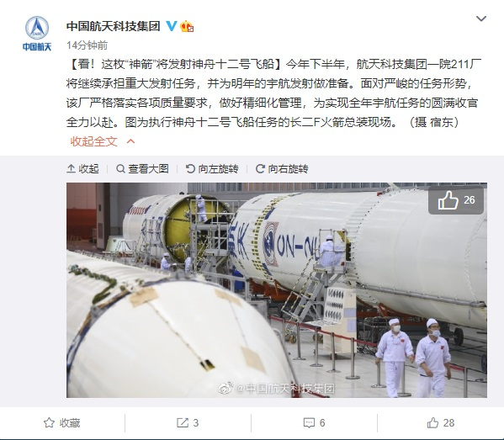Open comments icon showing 6
The image size is (504, 440).
pos(314,423)
